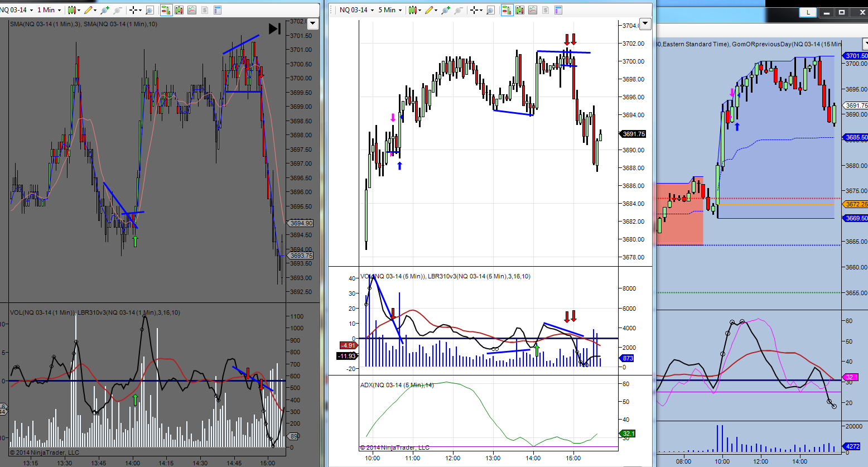The image size is (868, 467).
Task: Open chart properties icon in 1 Min chart
Action: point(218,10)
